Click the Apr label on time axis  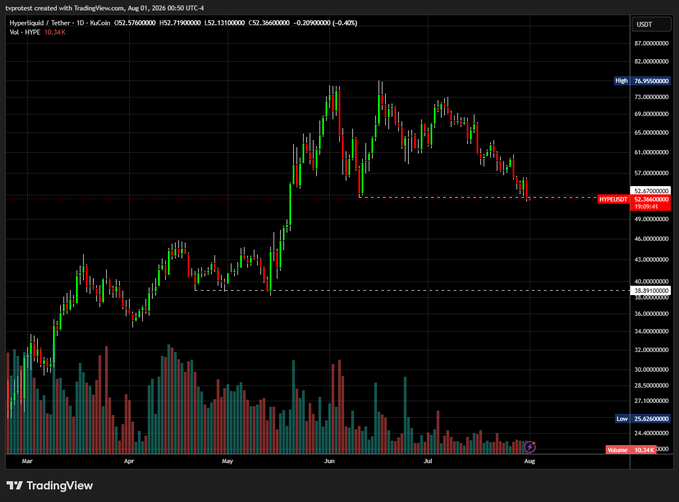pos(129,461)
